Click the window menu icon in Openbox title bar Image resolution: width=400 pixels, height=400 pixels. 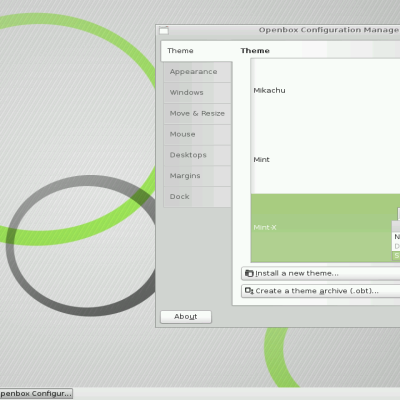(x=164, y=31)
